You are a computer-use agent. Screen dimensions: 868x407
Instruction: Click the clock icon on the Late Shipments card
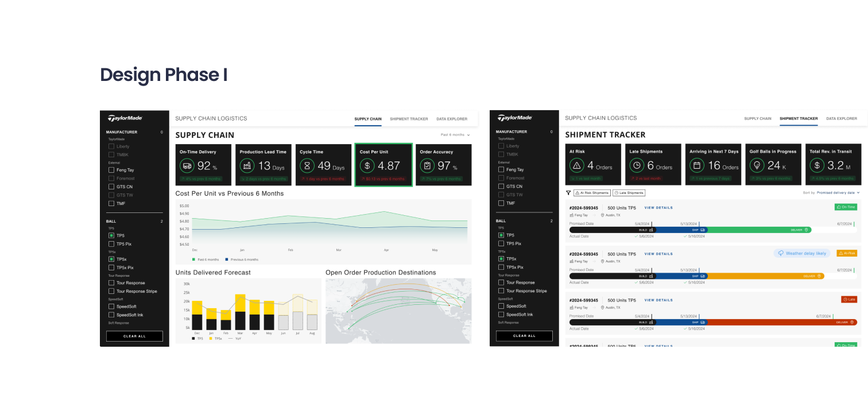coord(637,165)
